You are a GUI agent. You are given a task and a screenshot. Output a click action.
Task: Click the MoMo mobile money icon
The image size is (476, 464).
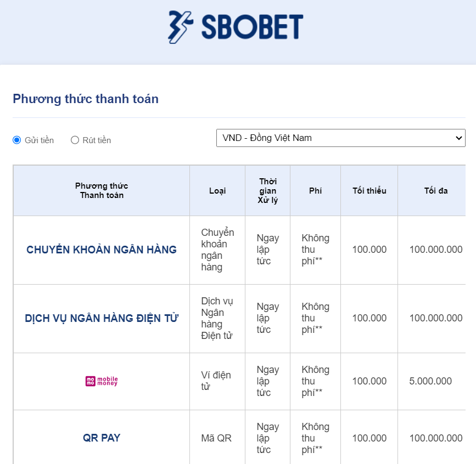(101, 381)
